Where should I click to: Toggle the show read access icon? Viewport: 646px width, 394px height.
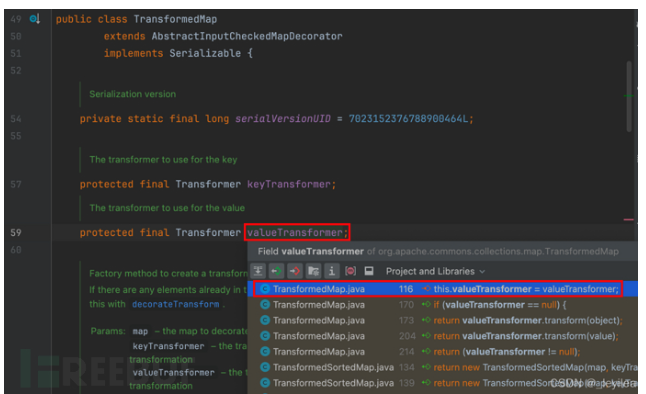click(x=277, y=271)
